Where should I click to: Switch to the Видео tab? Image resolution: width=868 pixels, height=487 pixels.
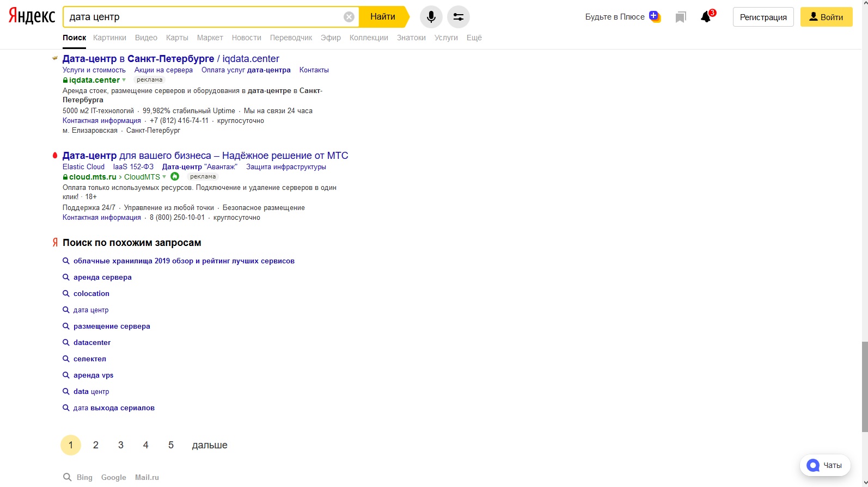pyautogui.click(x=146, y=38)
